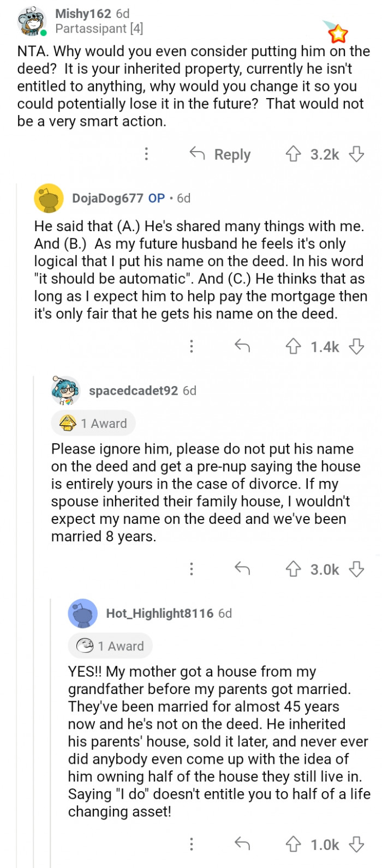Open the overflow menu on spacedcadet92's comment
Viewport: 382px width, 868px height.
[192, 569]
